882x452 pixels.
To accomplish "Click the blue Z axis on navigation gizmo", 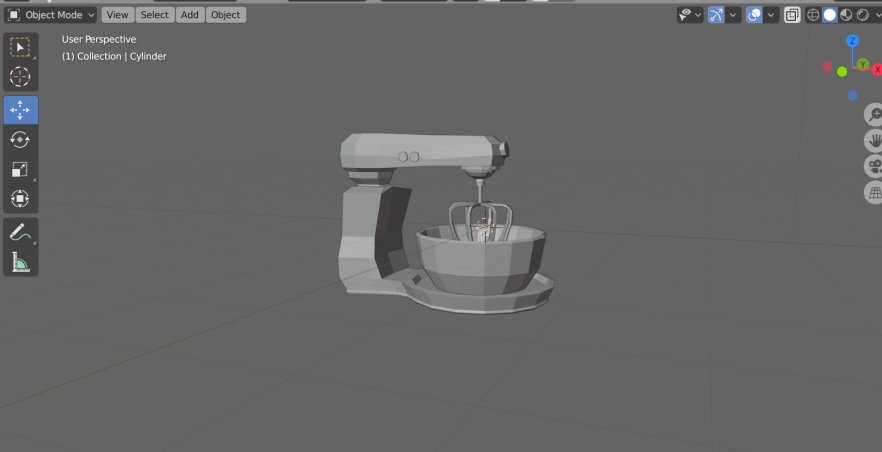I will pos(853,40).
